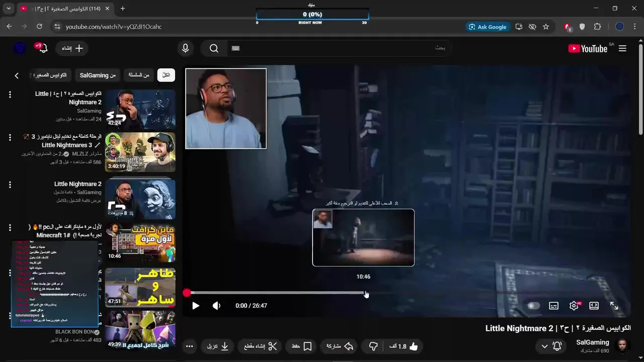
Task: Dislike the video thumbs-down
Action: (373, 346)
